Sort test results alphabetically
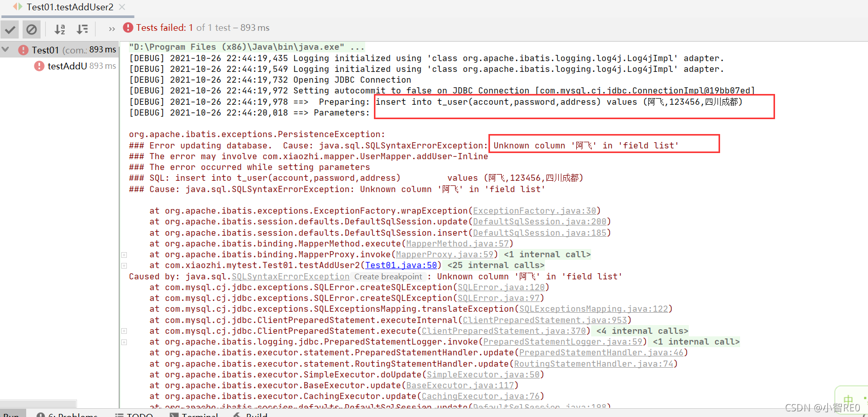This screenshot has height=417, width=868. tap(60, 29)
